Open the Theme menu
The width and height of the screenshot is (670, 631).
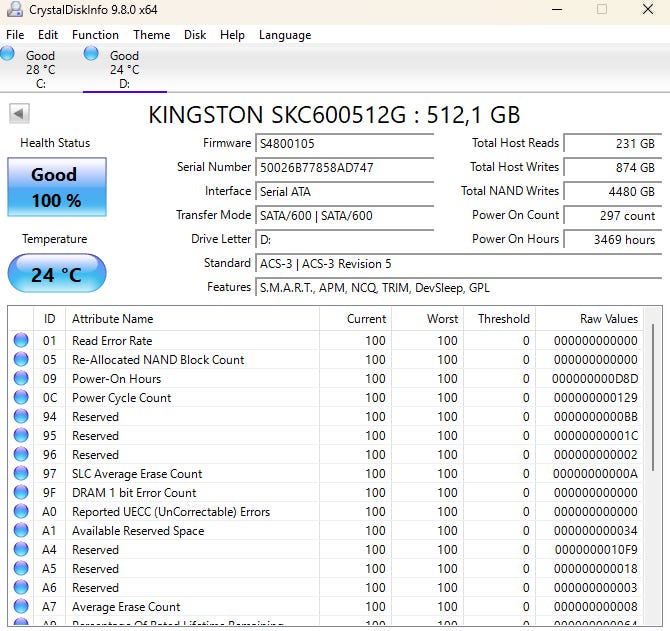[x=151, y=35]
